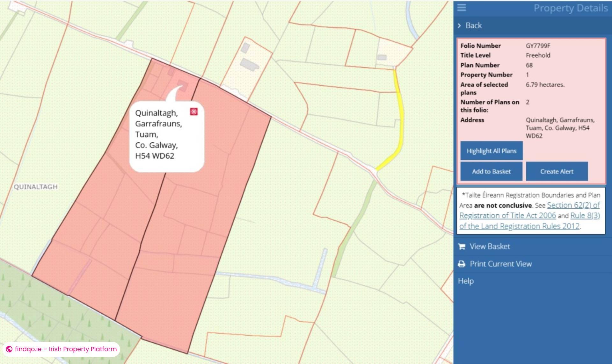Open Section 62(2) Registration of Title Act link
This screenshot has width=612, height=364.
pos(530,210)
